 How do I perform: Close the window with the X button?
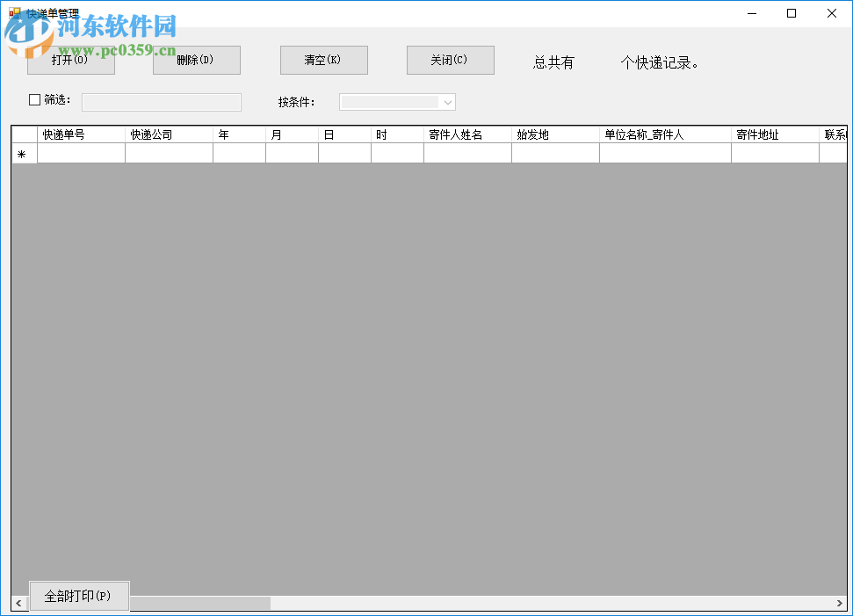pos(832,13)
